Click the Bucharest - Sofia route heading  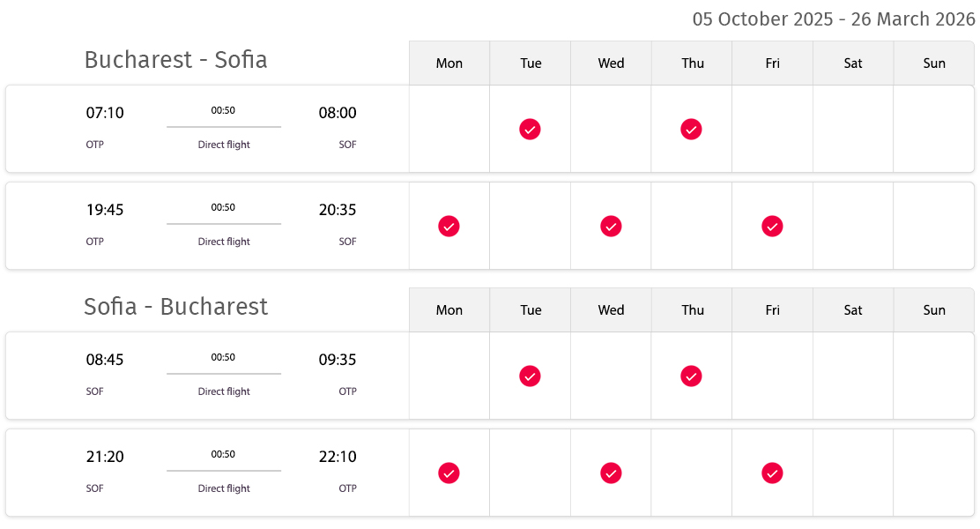coord(175,60)
